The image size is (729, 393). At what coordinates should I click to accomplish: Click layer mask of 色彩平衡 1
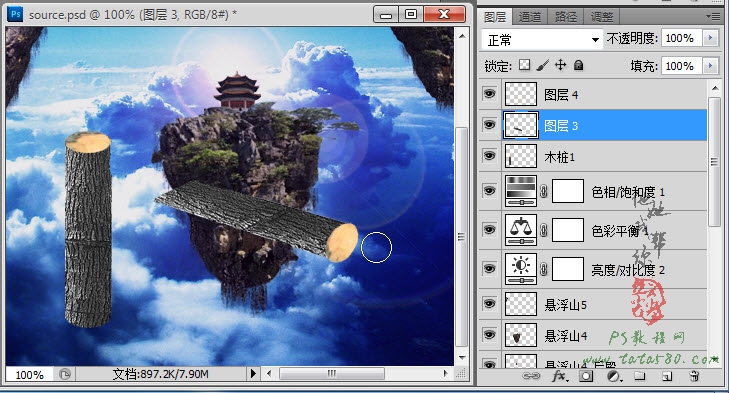coord(568,230)
